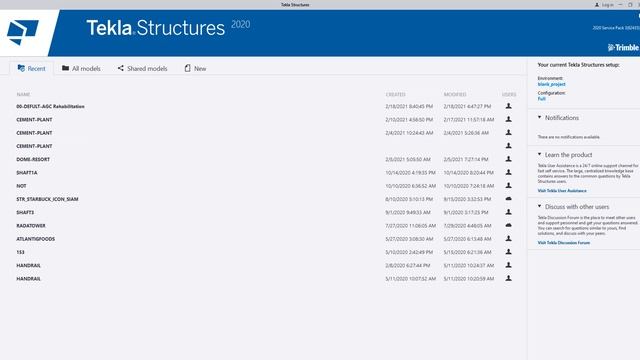Sort models by MODIFIED column header

pos(455,94)
